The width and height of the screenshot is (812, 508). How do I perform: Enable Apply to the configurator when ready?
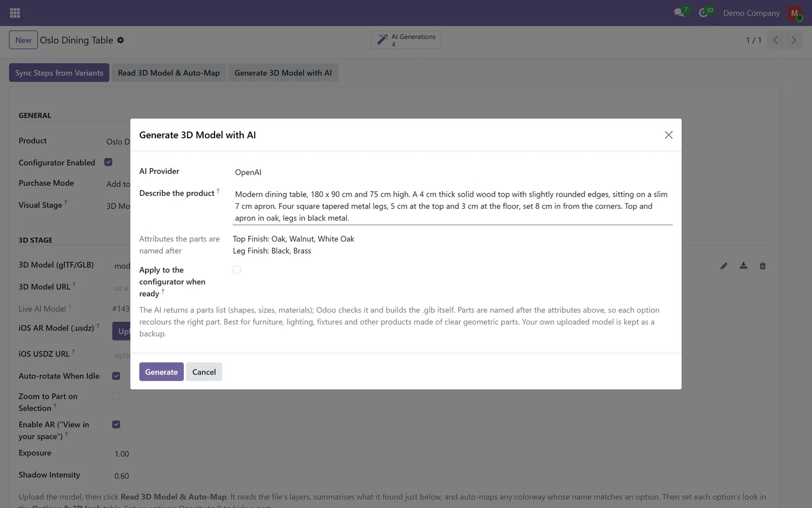pos(237,270)
